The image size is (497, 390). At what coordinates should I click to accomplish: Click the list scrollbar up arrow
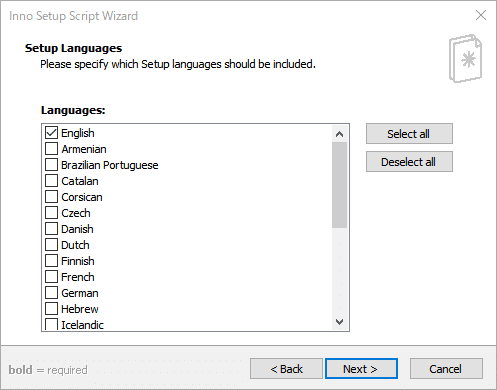click(339, 134)
